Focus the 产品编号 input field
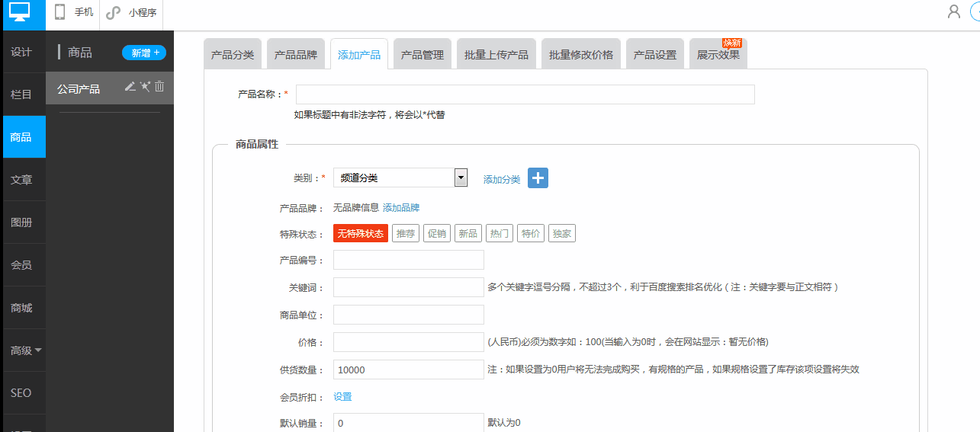The width and height of the screenshot is (980, 432). [x=409, y=260]
